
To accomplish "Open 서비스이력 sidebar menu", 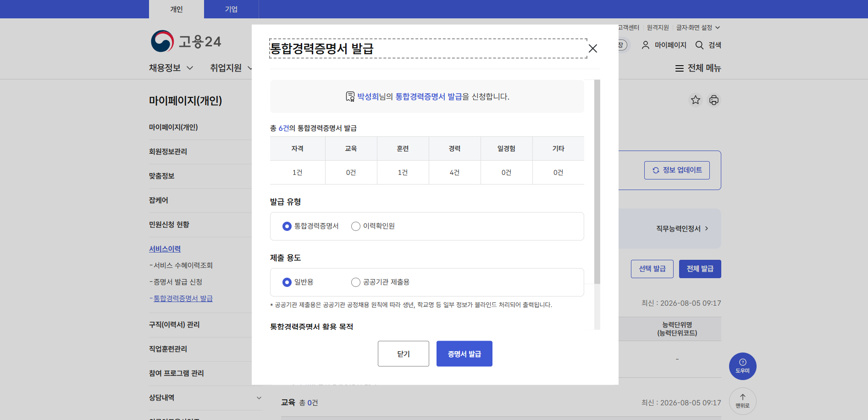I will point(165,249).
